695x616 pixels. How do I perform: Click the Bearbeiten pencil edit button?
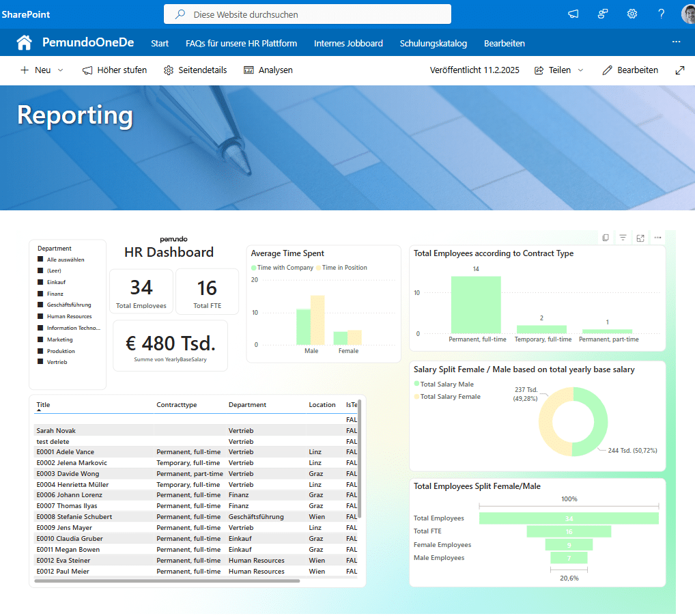pos(630,70)
